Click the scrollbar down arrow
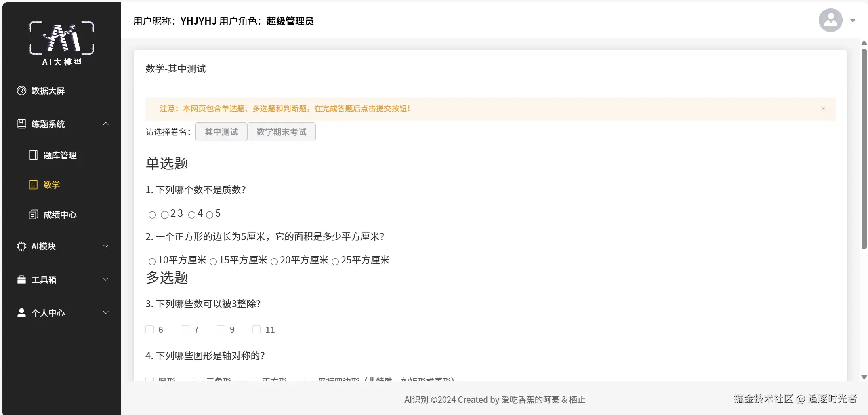 click(x=864, y=377)
